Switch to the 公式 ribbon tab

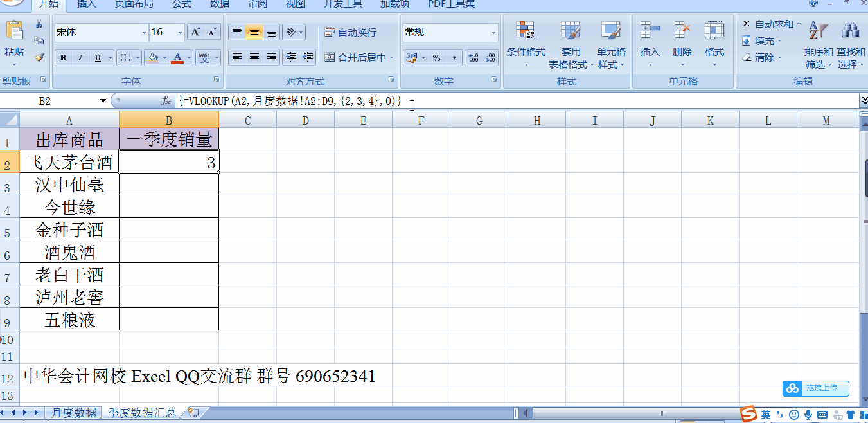click(181, 6)
